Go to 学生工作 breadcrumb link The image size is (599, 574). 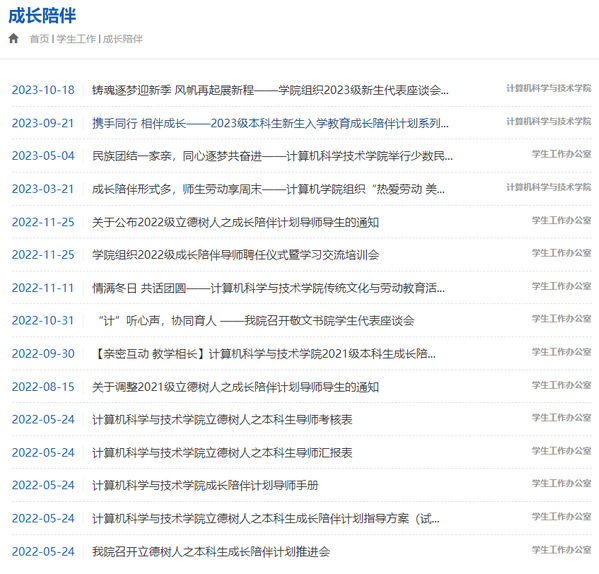click(x=76, y=39)
